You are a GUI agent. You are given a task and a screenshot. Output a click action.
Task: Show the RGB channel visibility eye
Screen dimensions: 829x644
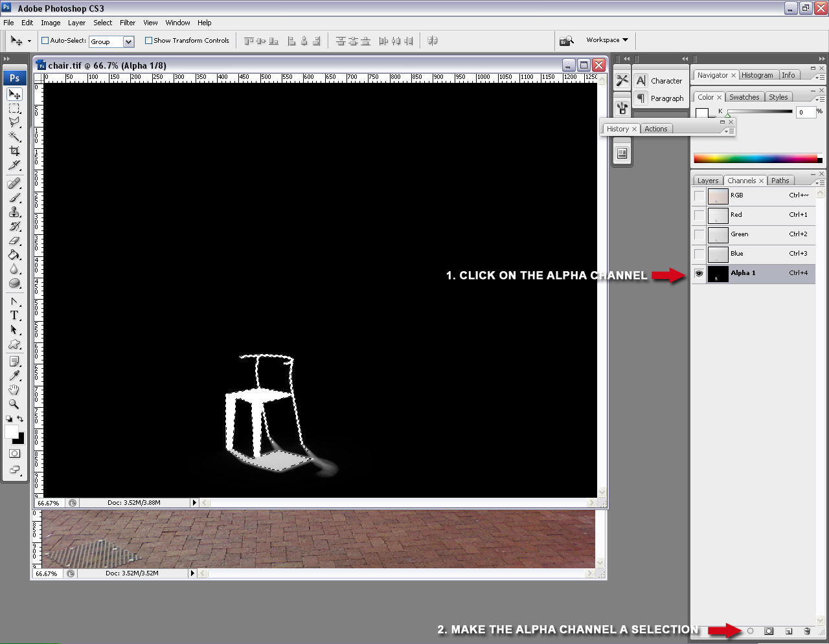point(698,195)
